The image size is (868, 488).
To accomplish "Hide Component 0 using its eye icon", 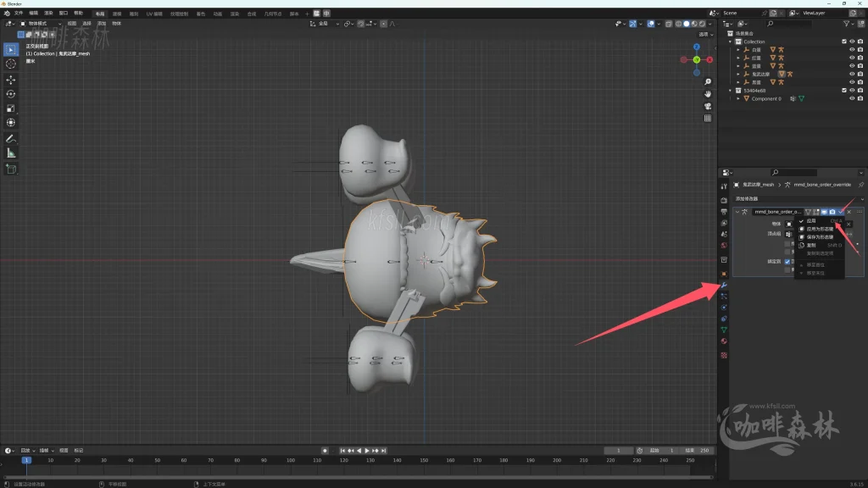I will pos(851,98).
